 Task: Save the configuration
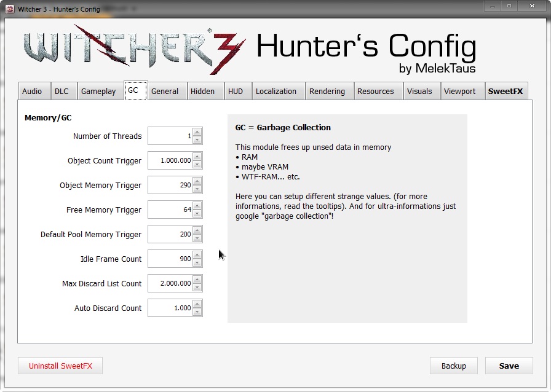[x=509, y=366]
